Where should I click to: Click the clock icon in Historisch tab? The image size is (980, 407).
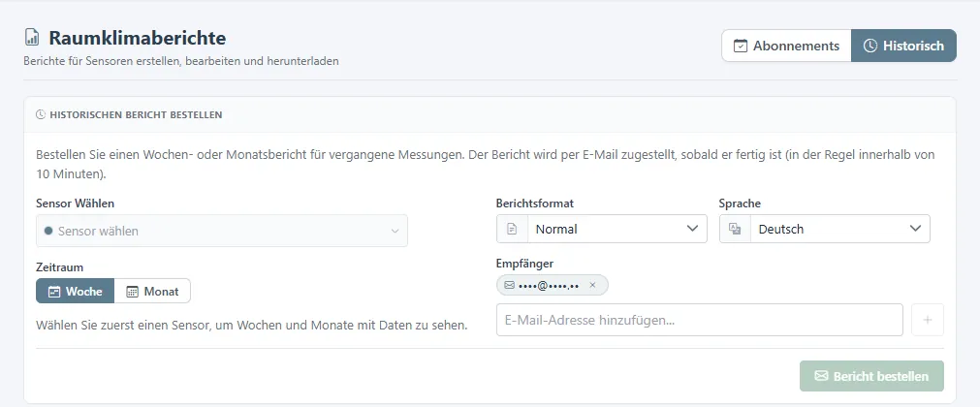(x=870, y=46)
